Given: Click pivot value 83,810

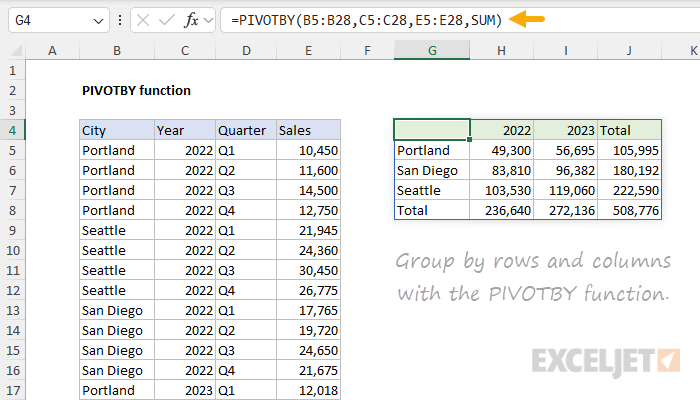Looking at the screenshot, I should click(502, 171).
